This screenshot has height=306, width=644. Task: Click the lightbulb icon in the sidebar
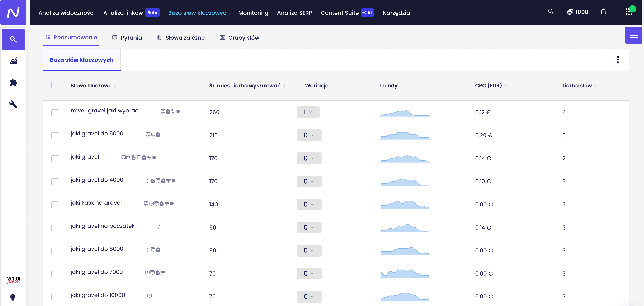(13, 297)
